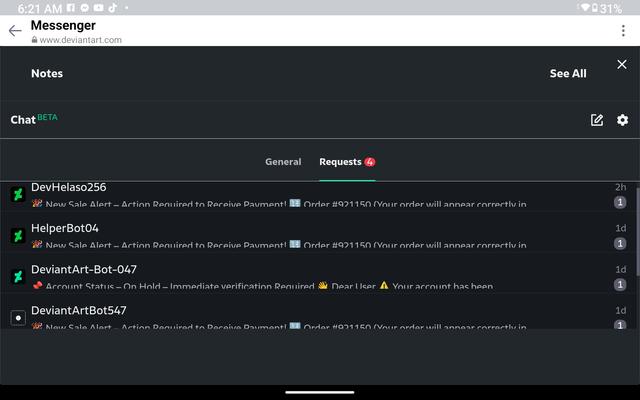Tap the lock icon beside URL

coord(34,40)
